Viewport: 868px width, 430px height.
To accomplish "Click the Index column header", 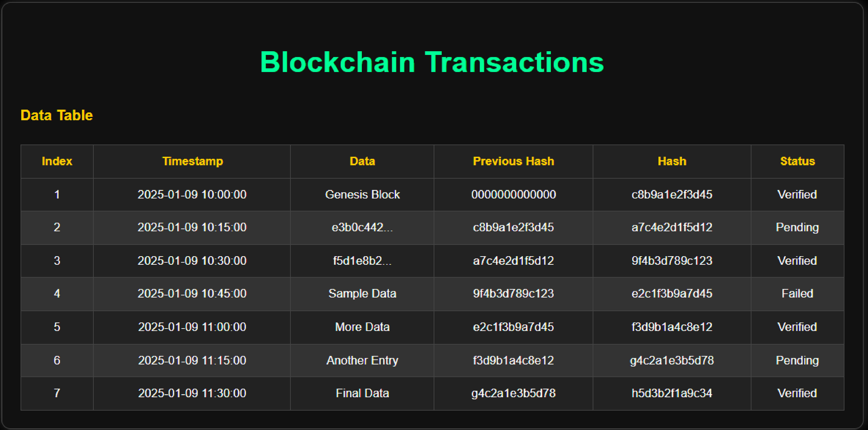I will [57, 161].
